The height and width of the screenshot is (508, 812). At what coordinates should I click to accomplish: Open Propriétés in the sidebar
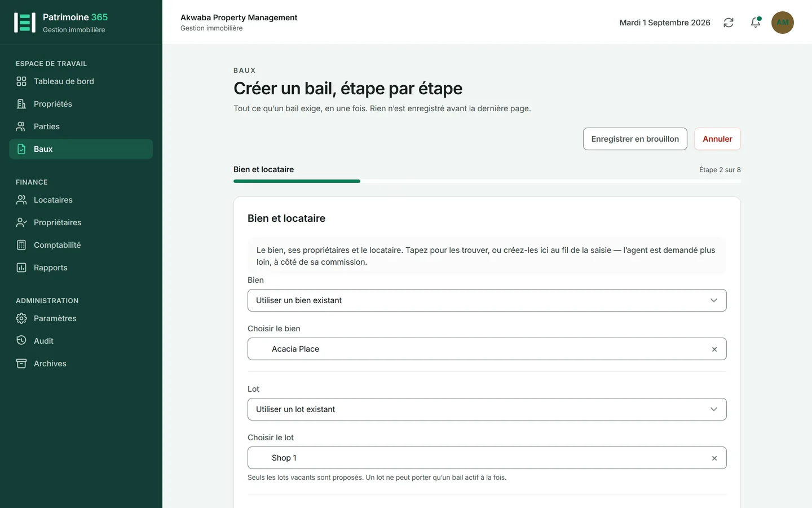click(x=81, y=104)
